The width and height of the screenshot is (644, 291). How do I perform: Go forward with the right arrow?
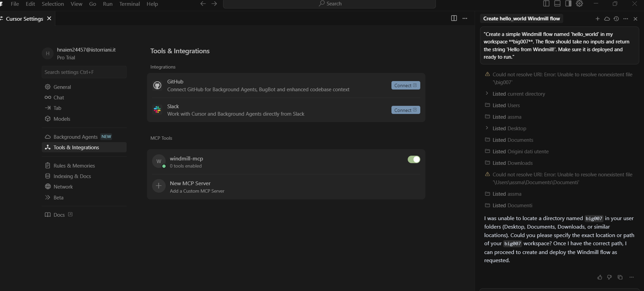pos(214,4)
